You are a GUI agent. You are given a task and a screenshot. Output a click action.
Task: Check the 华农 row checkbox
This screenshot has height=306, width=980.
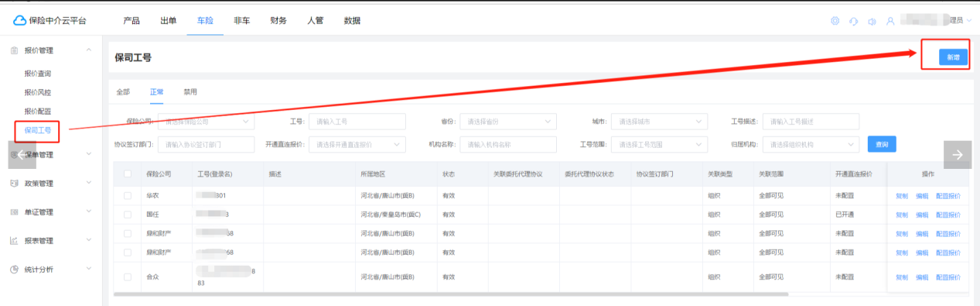click(128, 195)
